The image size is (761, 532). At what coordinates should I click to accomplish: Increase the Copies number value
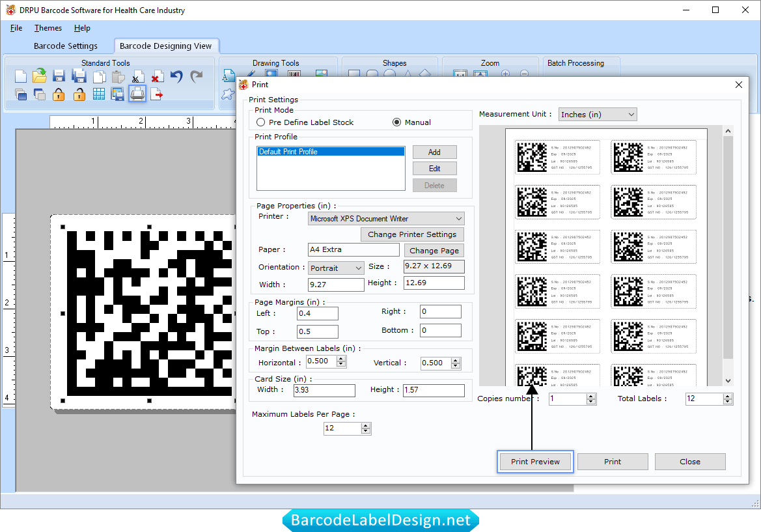(590, 397)
